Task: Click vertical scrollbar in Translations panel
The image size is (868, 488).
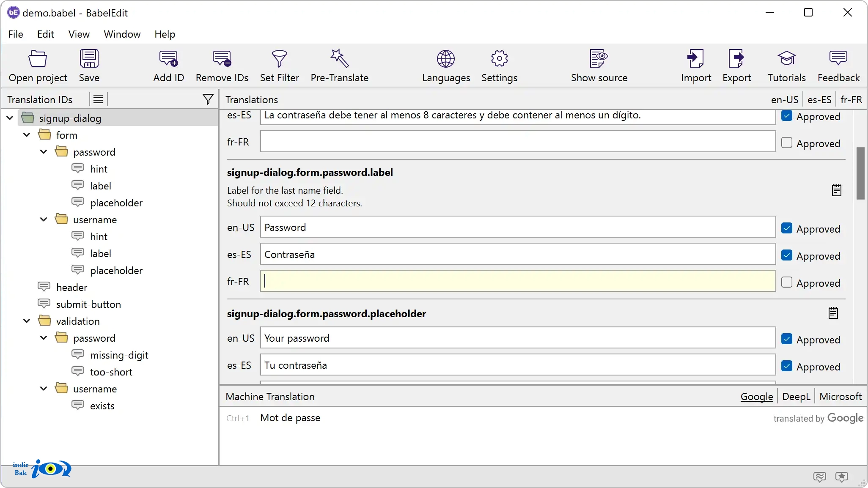Action: (860, 173)
